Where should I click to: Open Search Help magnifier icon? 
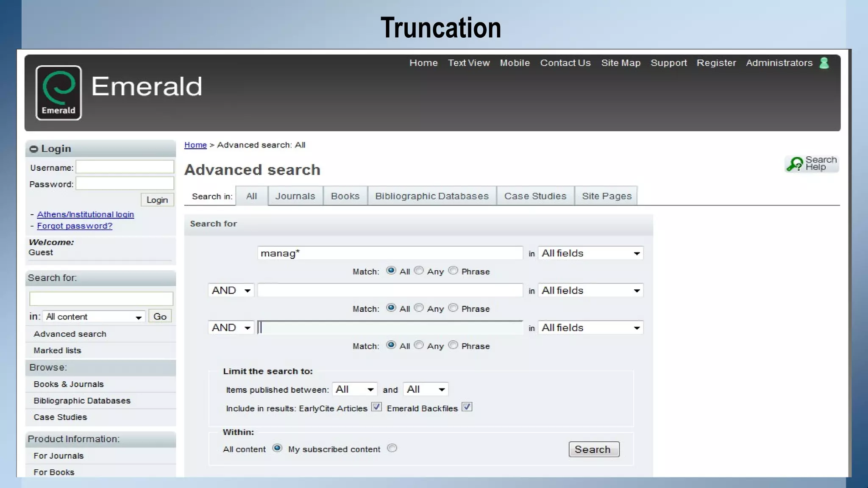[795, 164]
